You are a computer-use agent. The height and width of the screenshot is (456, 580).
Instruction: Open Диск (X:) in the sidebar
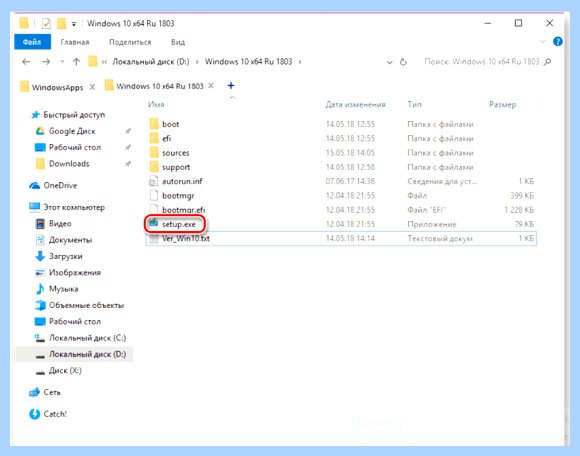click(65, 370)
